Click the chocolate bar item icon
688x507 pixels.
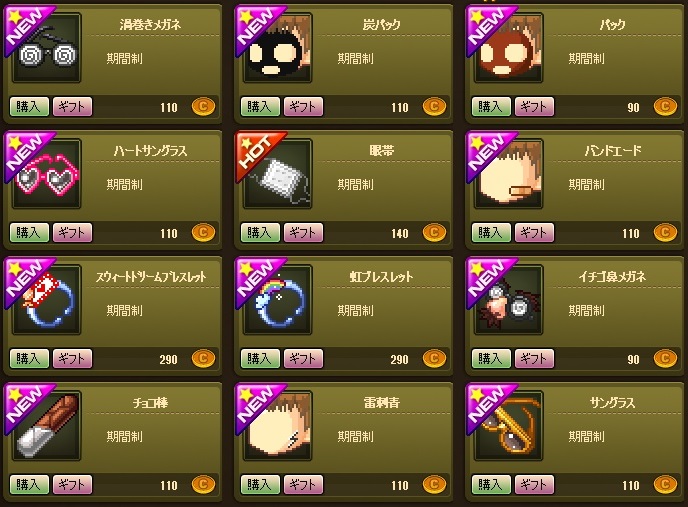pyautogui.click(x=47, y=426)
